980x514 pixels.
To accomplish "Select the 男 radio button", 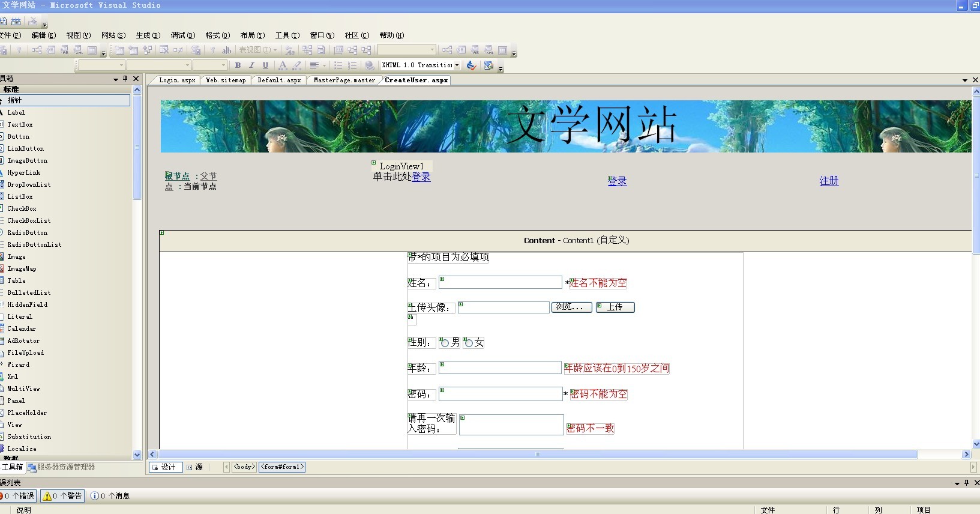I will point(445,343).
